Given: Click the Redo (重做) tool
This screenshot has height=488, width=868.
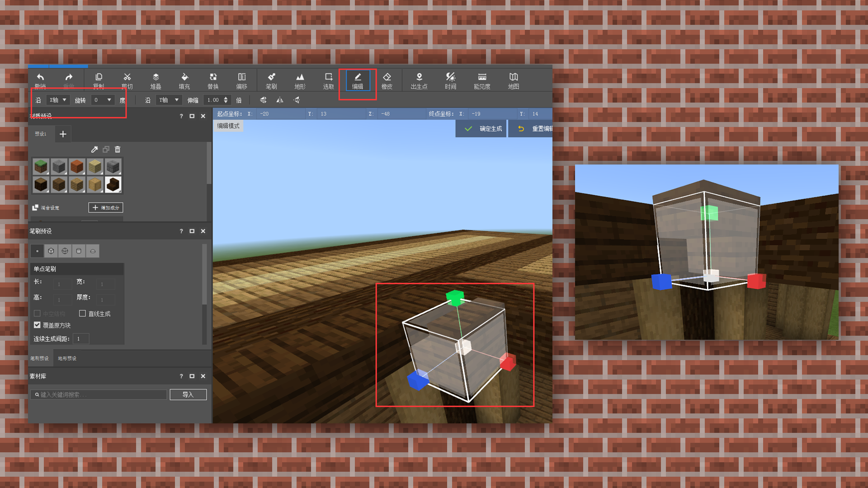Looking at the screenshot, I should coord(69,80).
